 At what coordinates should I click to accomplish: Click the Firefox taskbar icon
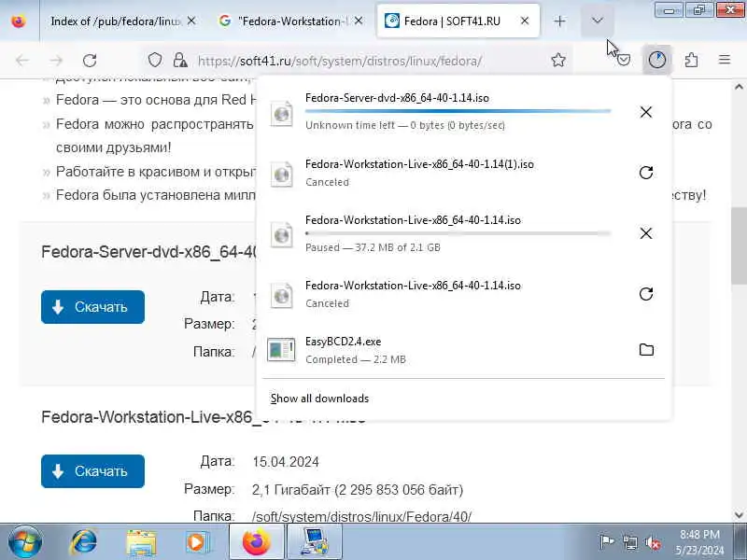click(256, 542)
